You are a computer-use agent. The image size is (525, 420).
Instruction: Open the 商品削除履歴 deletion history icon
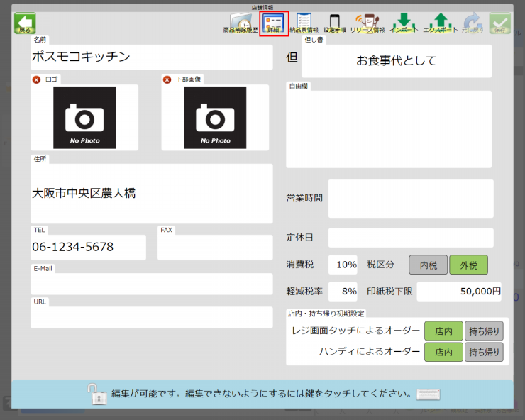click(x=241, y=23)
